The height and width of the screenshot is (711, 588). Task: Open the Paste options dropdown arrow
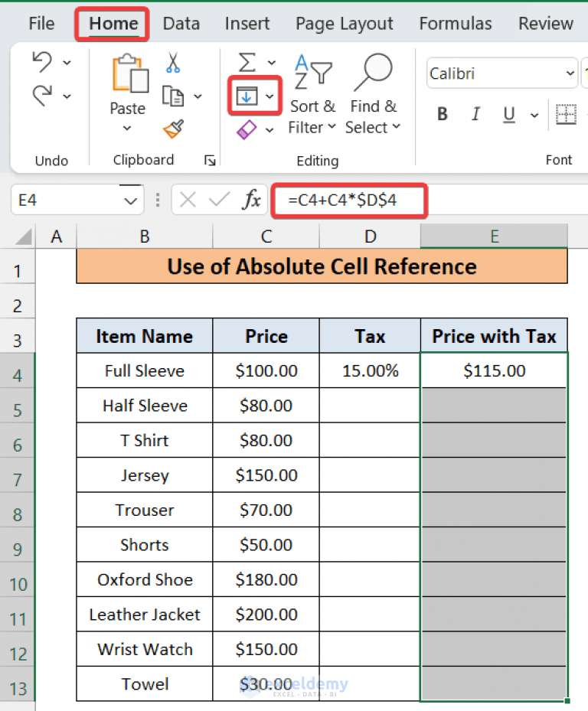127,129
